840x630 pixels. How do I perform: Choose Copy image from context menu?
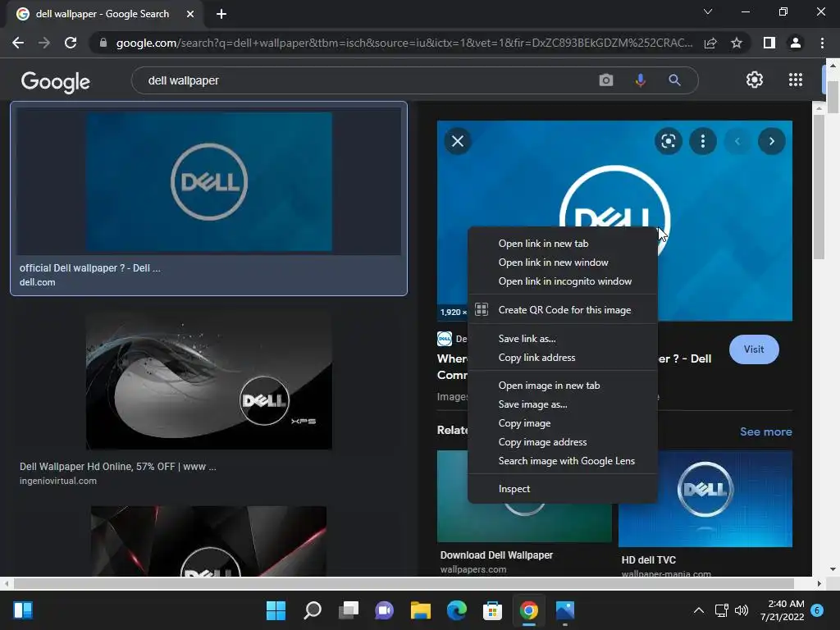coord(563,423)
